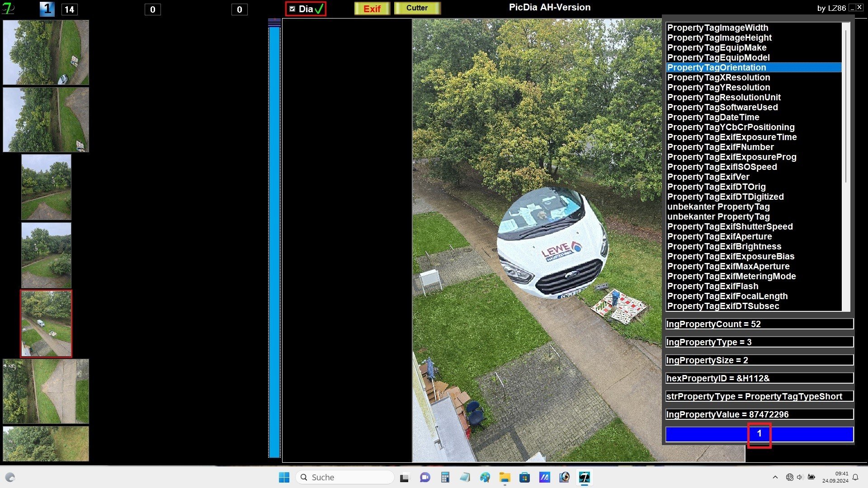Select PropertyTagExifFocalLength list entry
Viewport: 868px width, 488px height.
[x=727, y=296]
